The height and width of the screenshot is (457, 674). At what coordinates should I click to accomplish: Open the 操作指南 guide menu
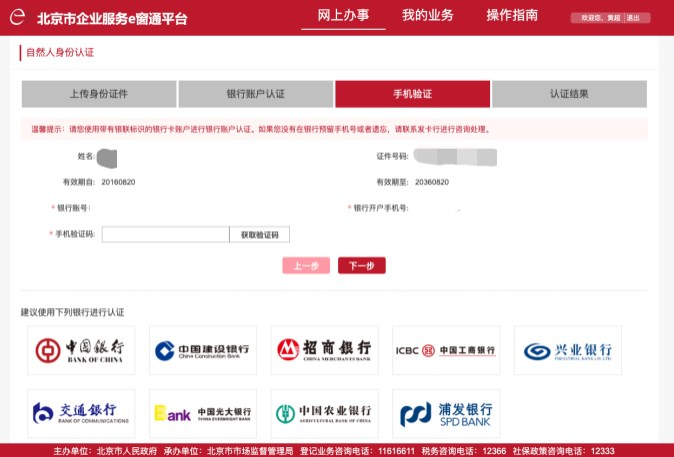click(512, 15)
